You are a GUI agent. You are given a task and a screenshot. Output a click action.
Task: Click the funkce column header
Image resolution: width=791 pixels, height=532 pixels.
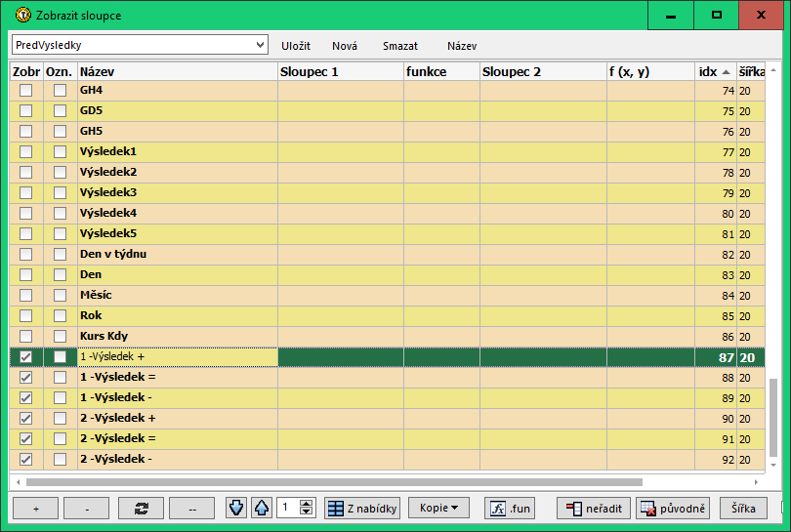click(442, 71)
